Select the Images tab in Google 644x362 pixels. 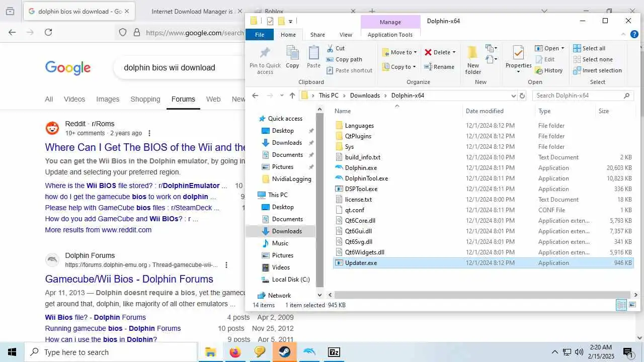[108, 99]
